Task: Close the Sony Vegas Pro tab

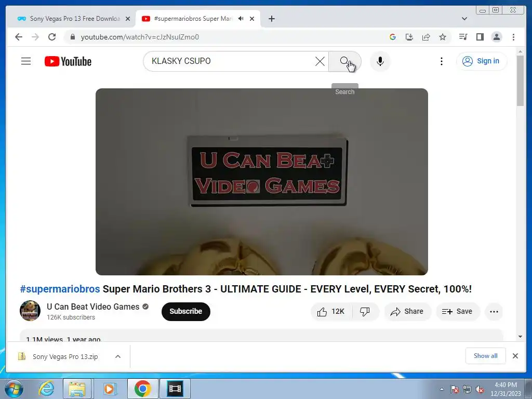Action: [128, 19]
